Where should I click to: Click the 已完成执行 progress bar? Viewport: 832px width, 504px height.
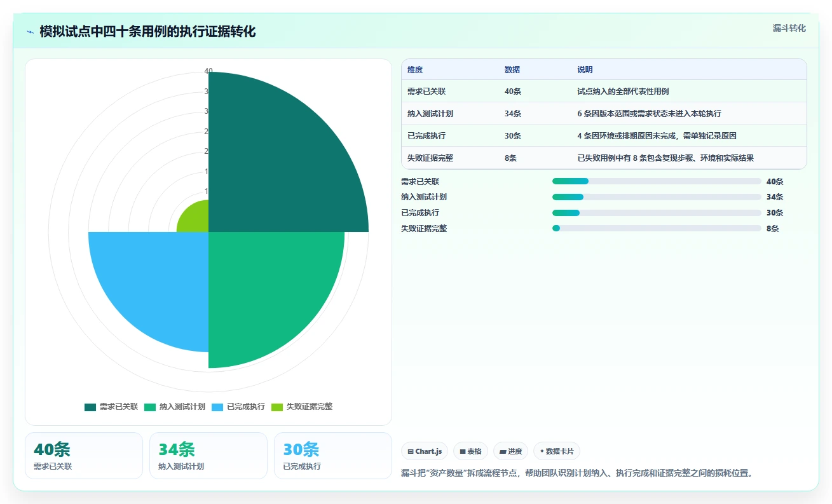point(657,213)
